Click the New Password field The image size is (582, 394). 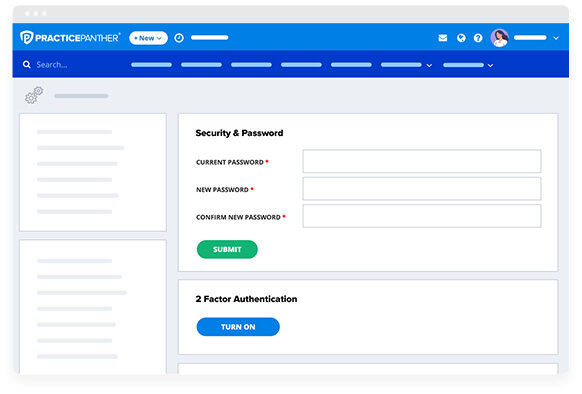tap(422, 189)
